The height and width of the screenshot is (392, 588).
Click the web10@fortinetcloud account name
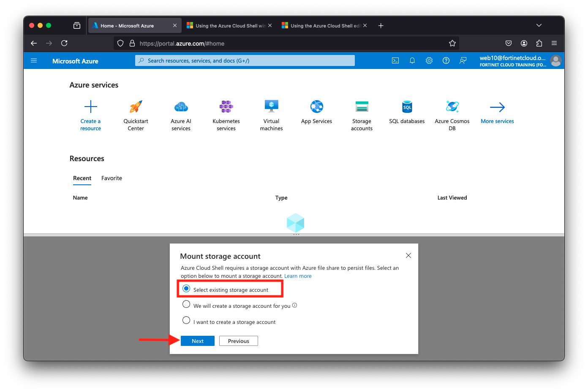[x=513, y=58]
